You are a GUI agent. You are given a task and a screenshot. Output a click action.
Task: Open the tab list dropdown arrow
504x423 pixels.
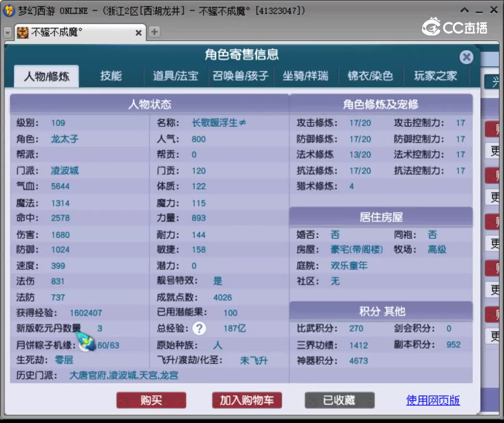coord(8,33)
